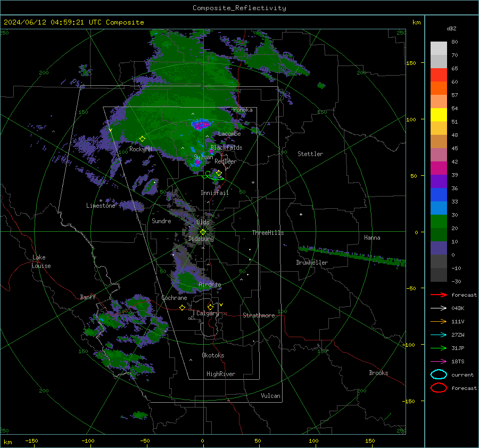Click the Strathmore label
This screenshot has height=448, width=479.
click(x=259, y=315)
